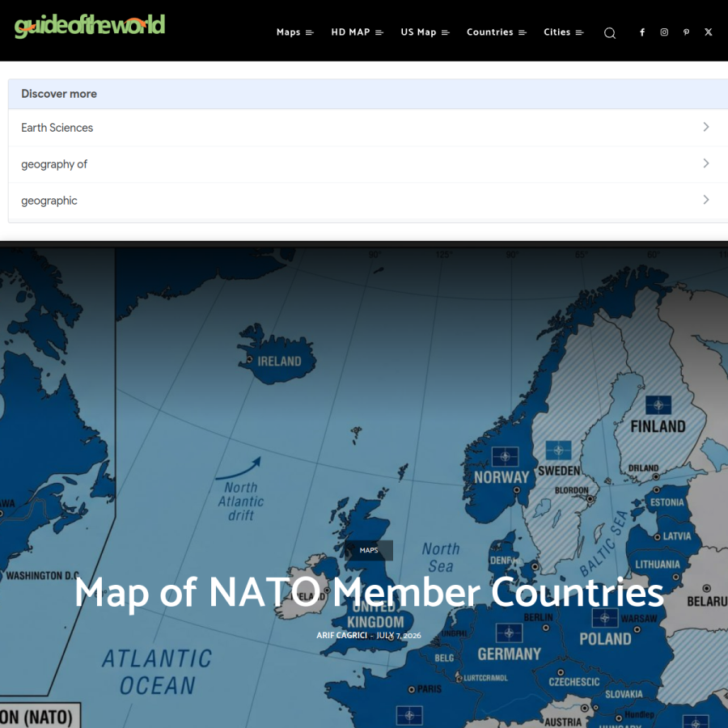
Task: Expand the lines icon beside US Map
Action: click(x=446, y=32)
